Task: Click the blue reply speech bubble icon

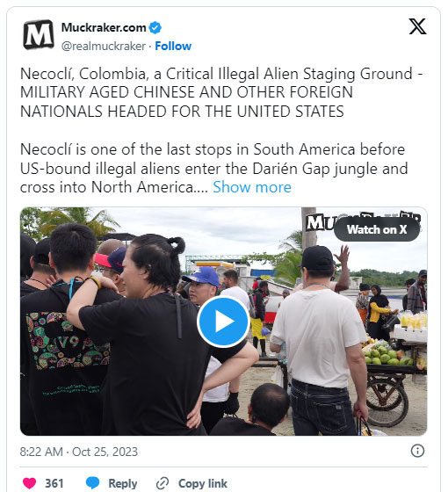Action: [93, 483]
